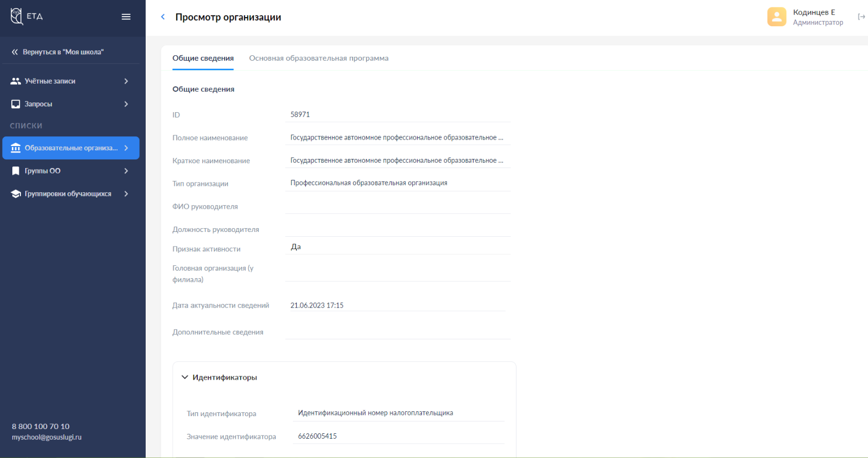Click the Просмотр организации page title
The height and width of the screenshot is (458, 868).
pyautogui.click(x=228, y=17)
